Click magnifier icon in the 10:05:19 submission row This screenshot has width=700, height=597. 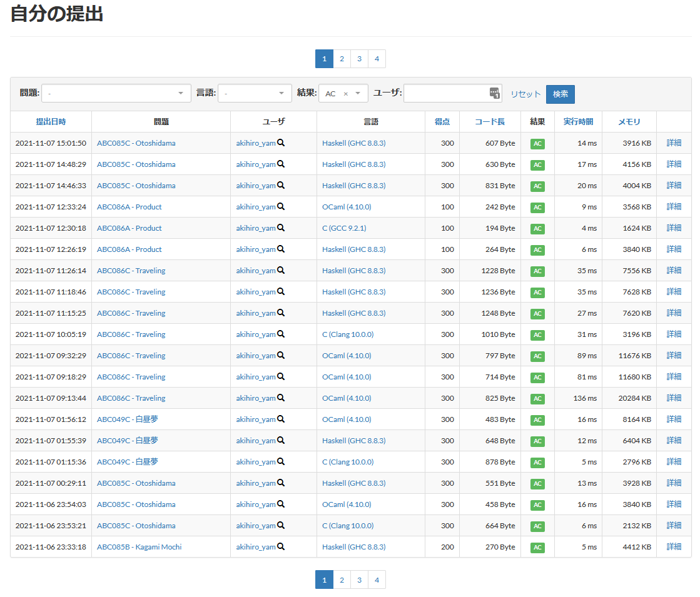click(x=281, y=334)
